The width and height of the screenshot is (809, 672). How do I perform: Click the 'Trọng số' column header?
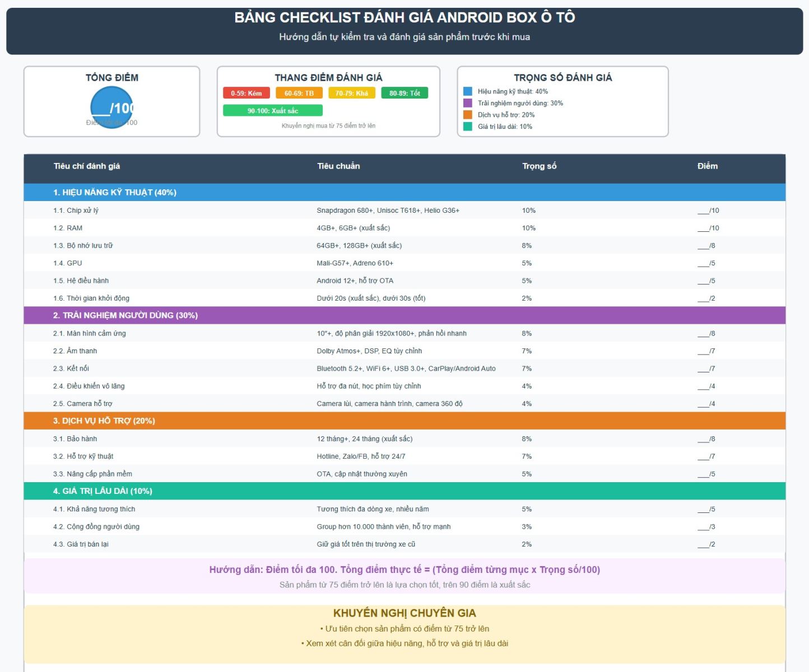point(540,166)
